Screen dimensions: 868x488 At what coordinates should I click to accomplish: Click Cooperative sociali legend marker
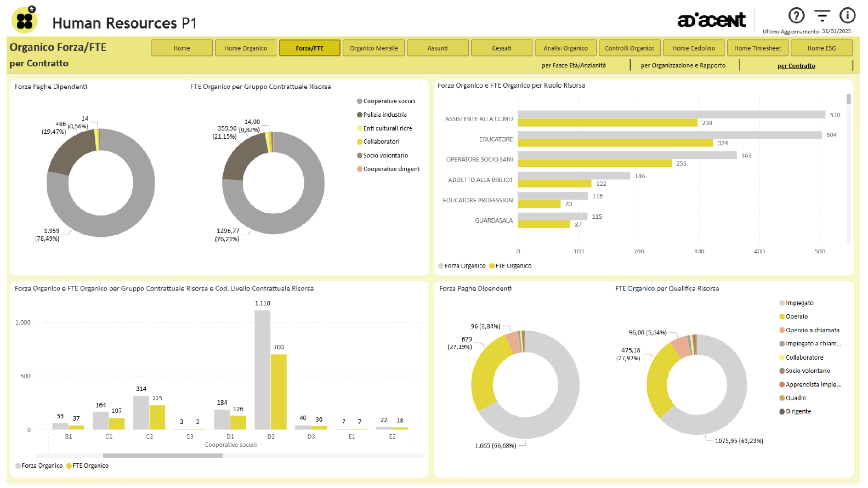click(x=360, y=101)
